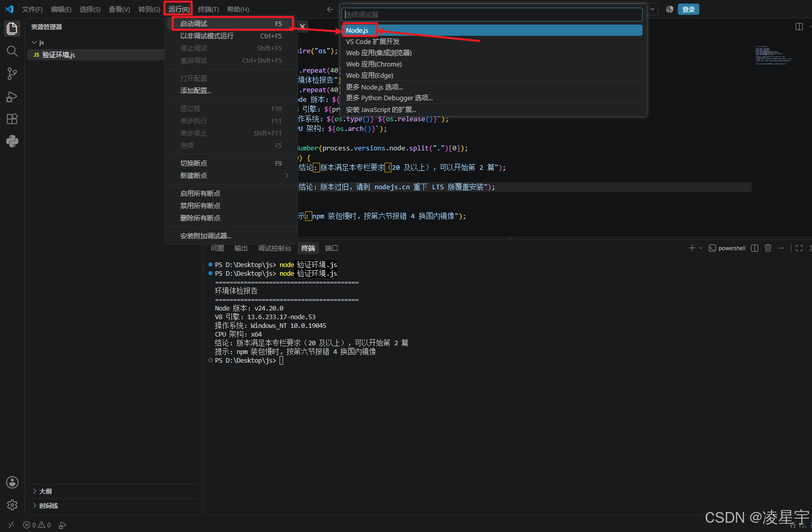Open the 查看(V) menu
Screen dimensions: 812x532
coord(119,9)
